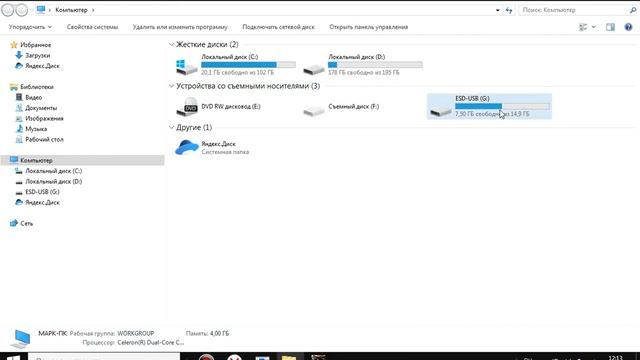This screenshot has width=640, height=360.
Task: Click WORKGROUP in the details pane
Action: [x=136, y=333]
